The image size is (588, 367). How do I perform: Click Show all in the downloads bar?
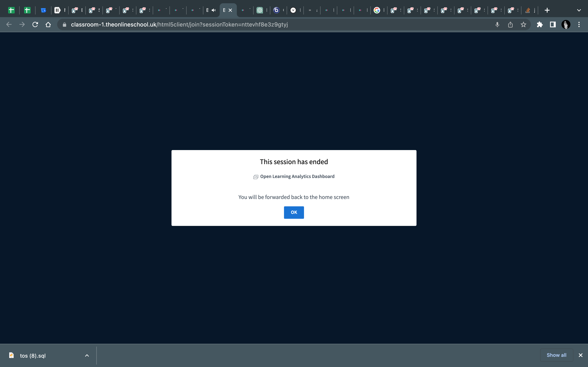pyautogui.click(x=556, y=355)
